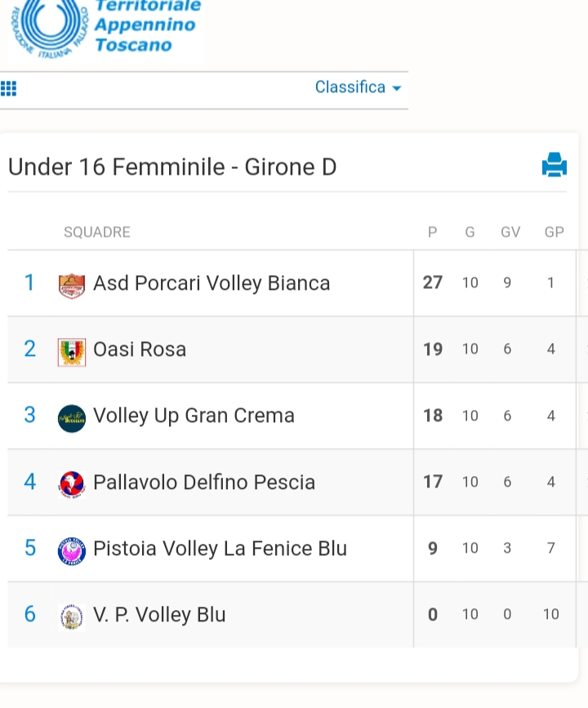This screenshot has height=708, width=588.
Task: Click the SQUADRE column header
Action: click(x=97, y=232)
